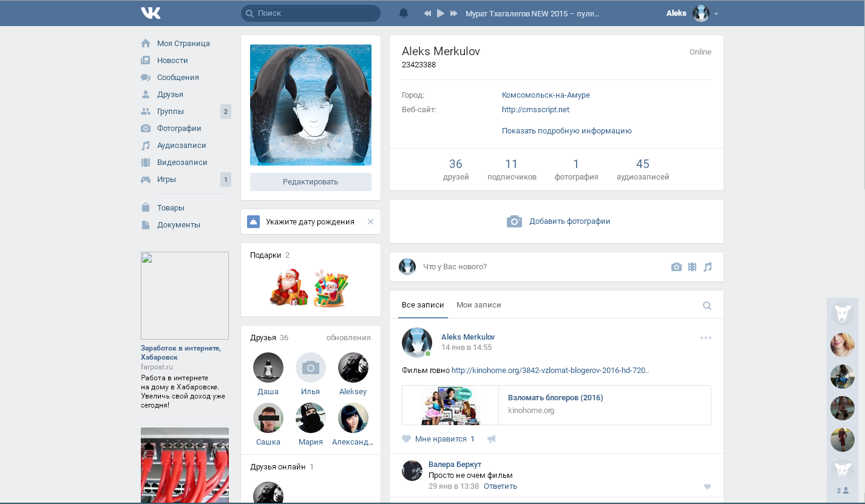Expand Показать подробную информацию
Image resolution: width=865 pixels, height=504 pixels.
pyautogui.click(x=567, y=131)
